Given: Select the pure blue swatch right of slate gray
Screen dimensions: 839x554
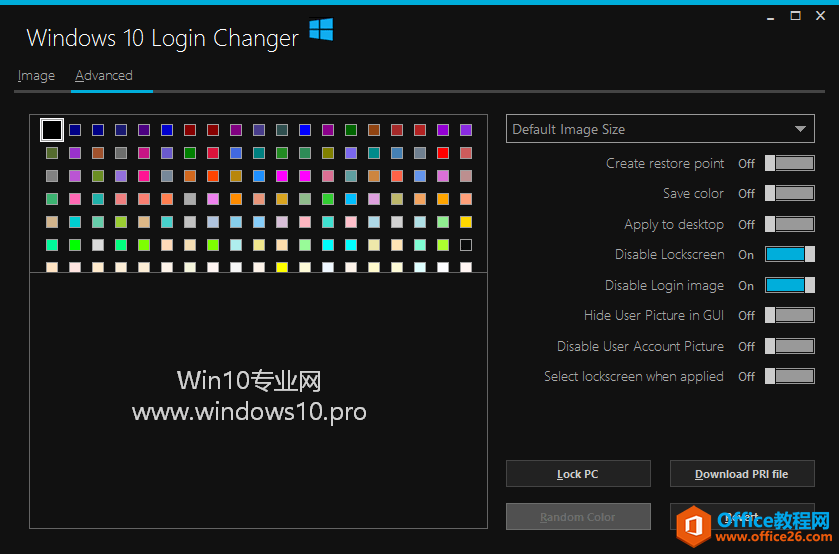Looking at the screenshot, I should pyautogui.click(x=305, y=130).
